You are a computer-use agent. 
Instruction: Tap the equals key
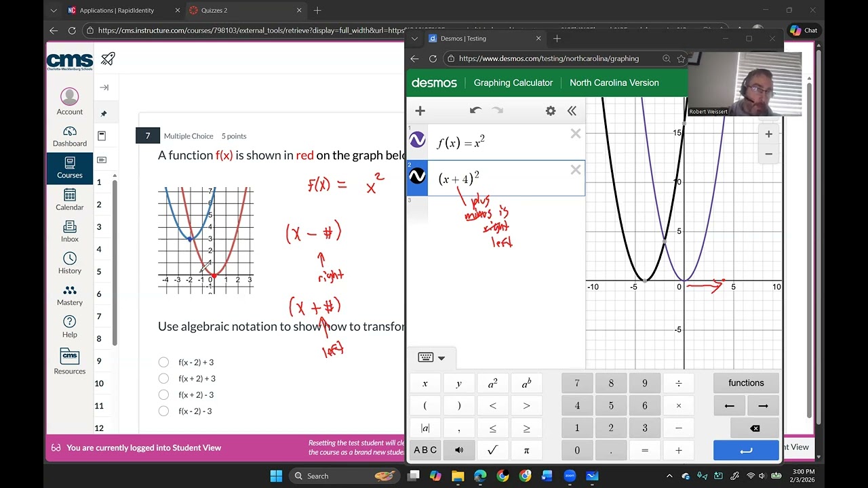(645, 450)
